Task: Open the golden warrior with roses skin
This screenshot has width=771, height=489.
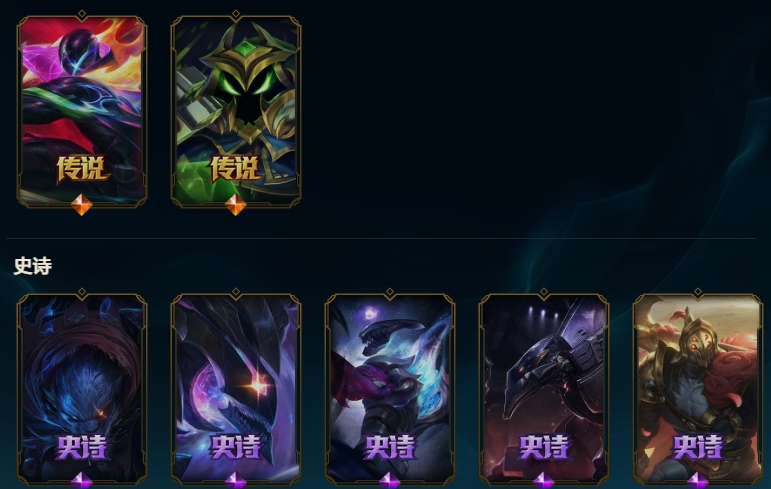Action: coord(697,389)
